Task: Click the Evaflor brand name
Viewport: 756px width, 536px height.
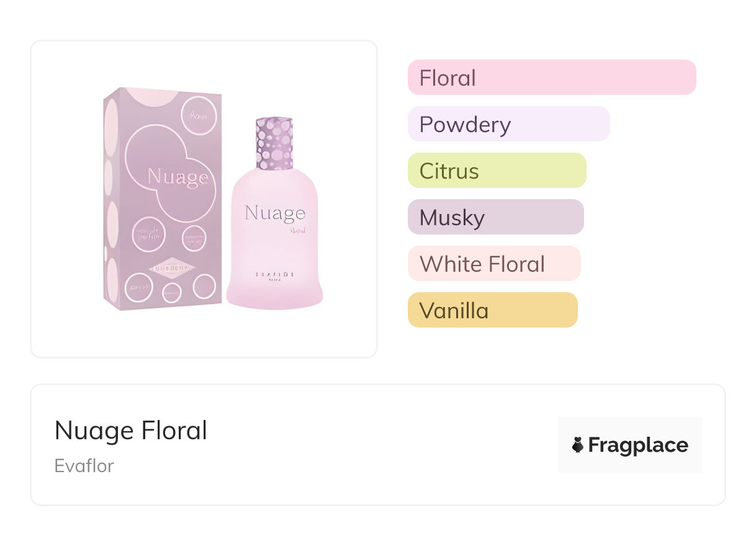Action: pos(84,465)
